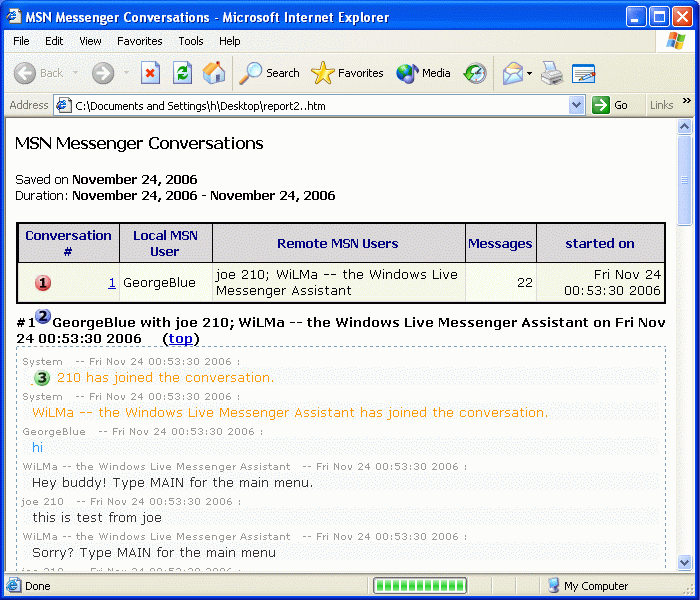This screenshot has height=600, width=700.
Task: Open the Edit menu
Action: pyautogui.click(x=54, y=41)
